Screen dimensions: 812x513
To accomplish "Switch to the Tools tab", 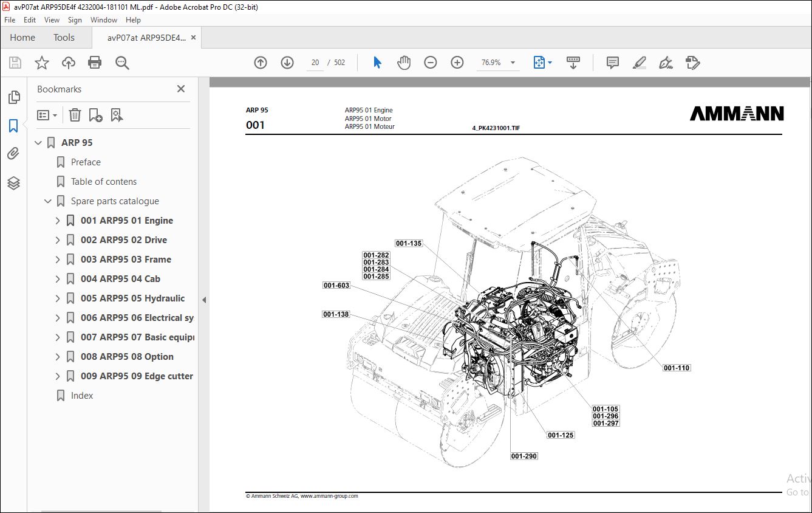I will pyautogui.click(x=64, y=37).
